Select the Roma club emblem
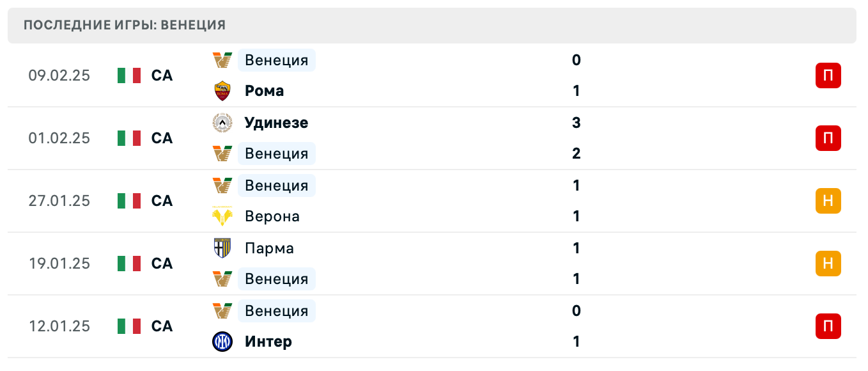The height and width of the screenshot is (371, 868). click(x=222, y=91)
